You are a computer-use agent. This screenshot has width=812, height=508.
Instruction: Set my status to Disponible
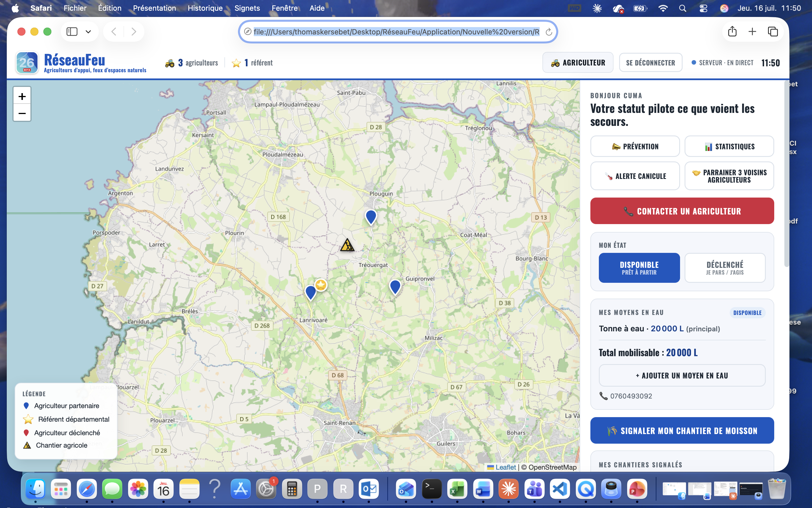coord(639,268)
